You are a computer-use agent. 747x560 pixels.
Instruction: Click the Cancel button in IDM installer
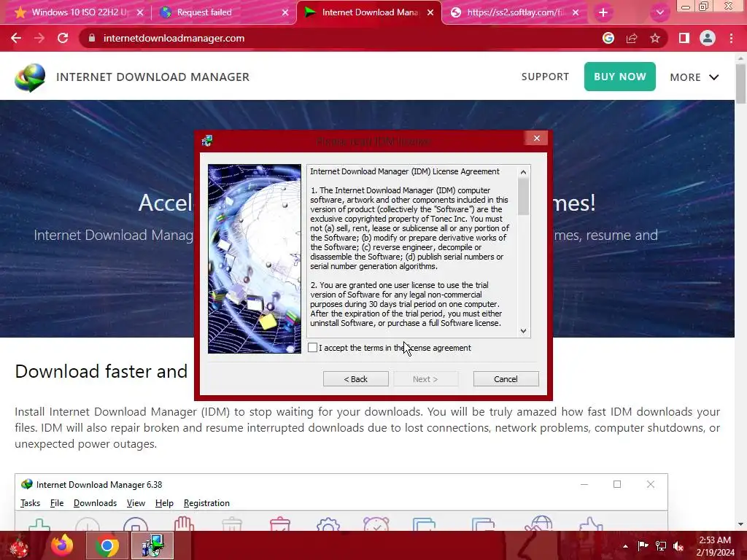pos(506,379)
